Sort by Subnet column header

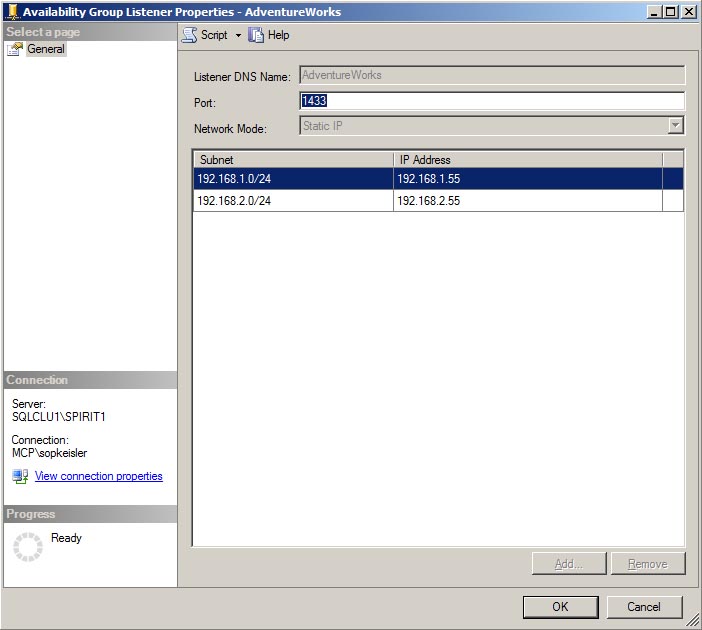[293, 159]
